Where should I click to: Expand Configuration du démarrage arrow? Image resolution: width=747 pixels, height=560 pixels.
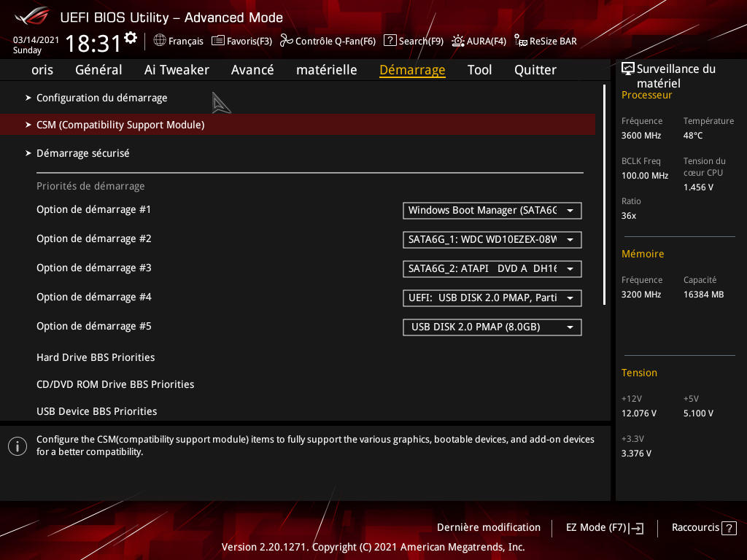coord(28,98)
